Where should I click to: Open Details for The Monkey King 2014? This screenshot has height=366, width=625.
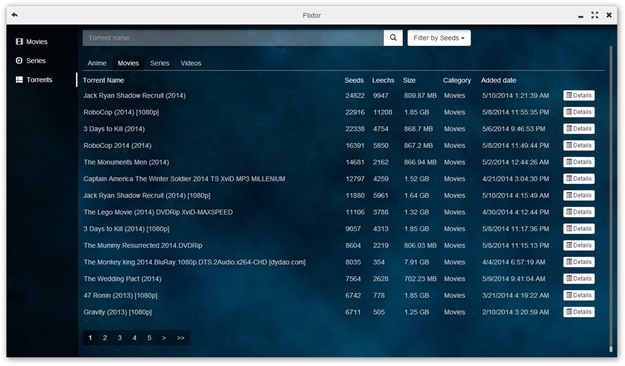pos(579,262)
